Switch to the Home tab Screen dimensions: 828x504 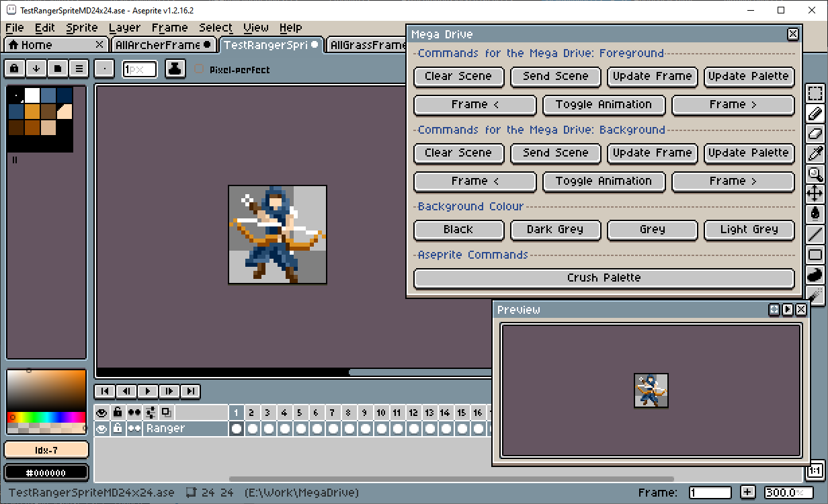pyautogui.click(x=56, y=45)
